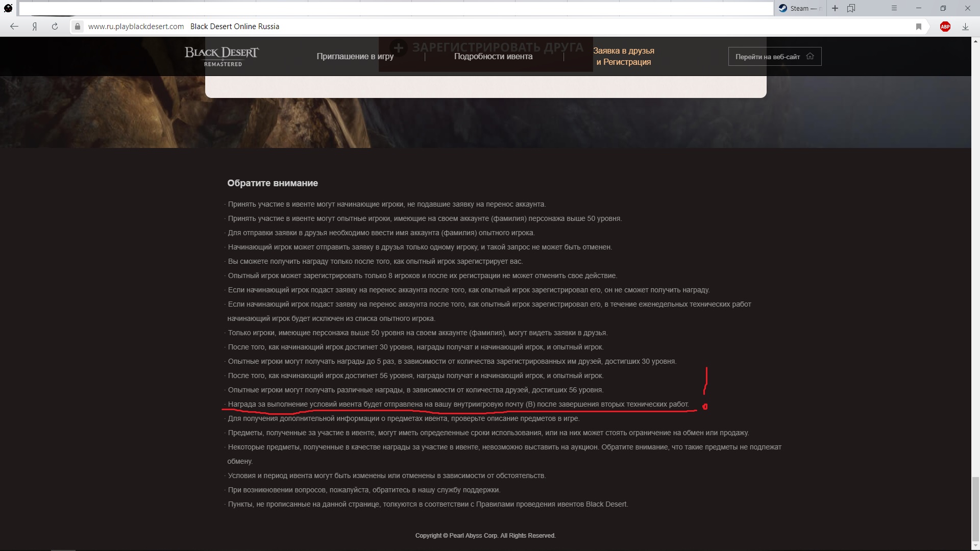Click the page vertical scrollbar thumb

(x=975, y=509)
